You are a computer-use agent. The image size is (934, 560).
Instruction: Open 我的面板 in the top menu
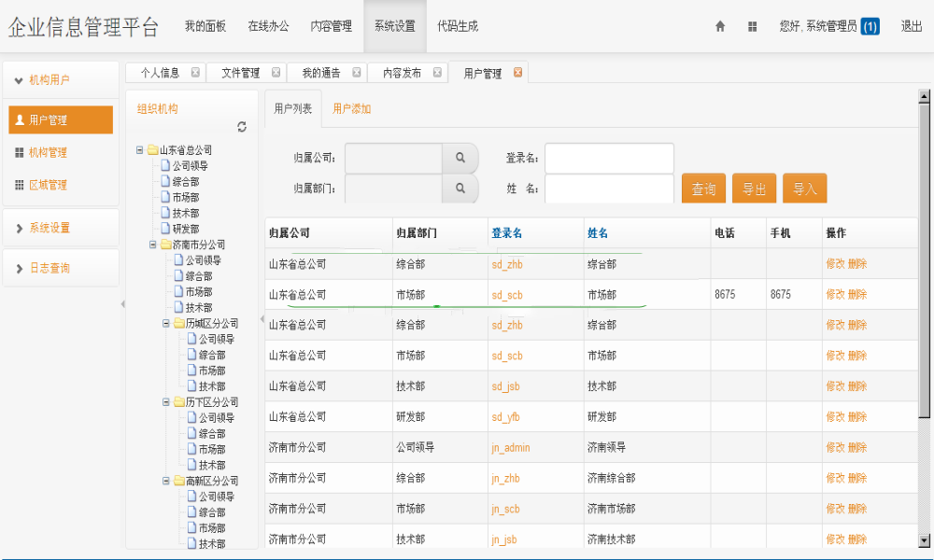coord(205,26)
